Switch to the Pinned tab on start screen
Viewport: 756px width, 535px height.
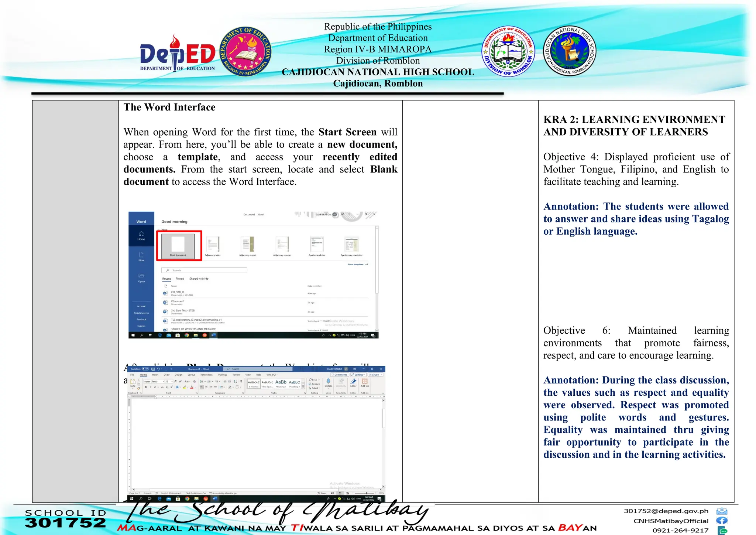point(180,279)
